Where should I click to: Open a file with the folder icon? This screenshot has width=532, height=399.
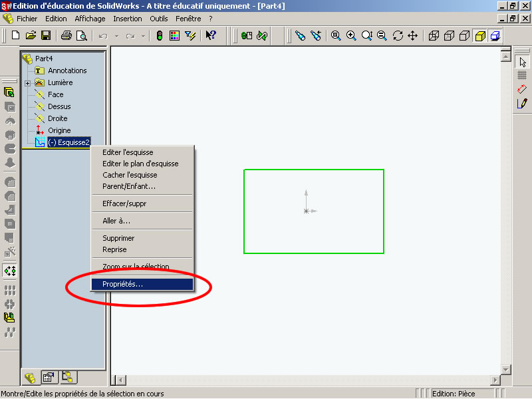31,35
